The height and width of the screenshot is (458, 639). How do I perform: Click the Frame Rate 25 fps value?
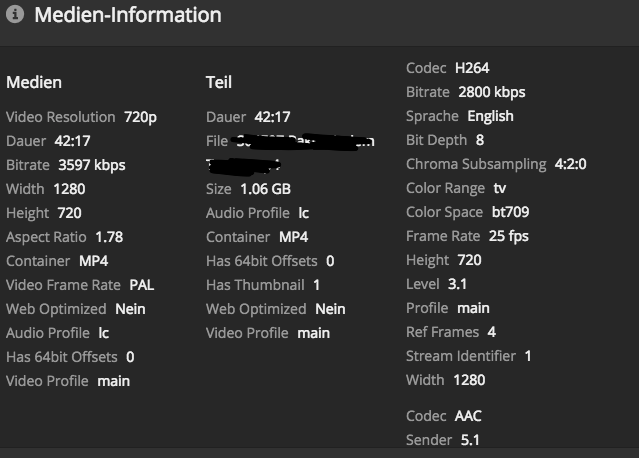[x=509, y=236]
